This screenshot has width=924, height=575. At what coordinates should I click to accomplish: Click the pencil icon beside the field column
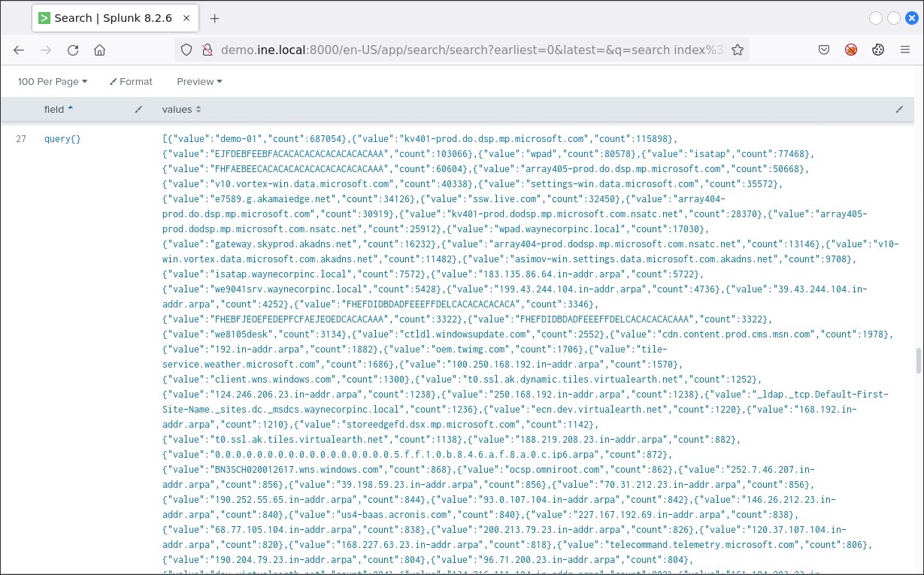pos(138,110)
